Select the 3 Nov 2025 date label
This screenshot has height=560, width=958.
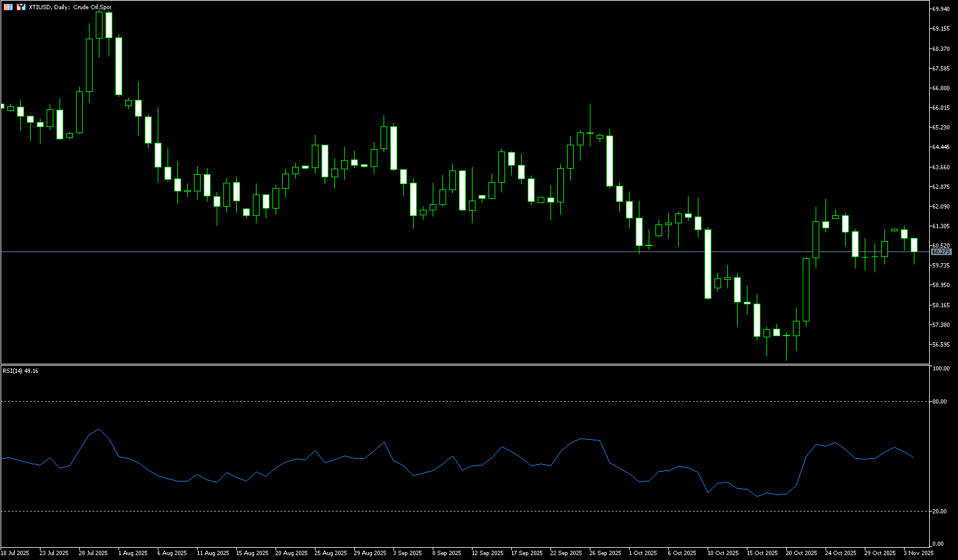919,553
